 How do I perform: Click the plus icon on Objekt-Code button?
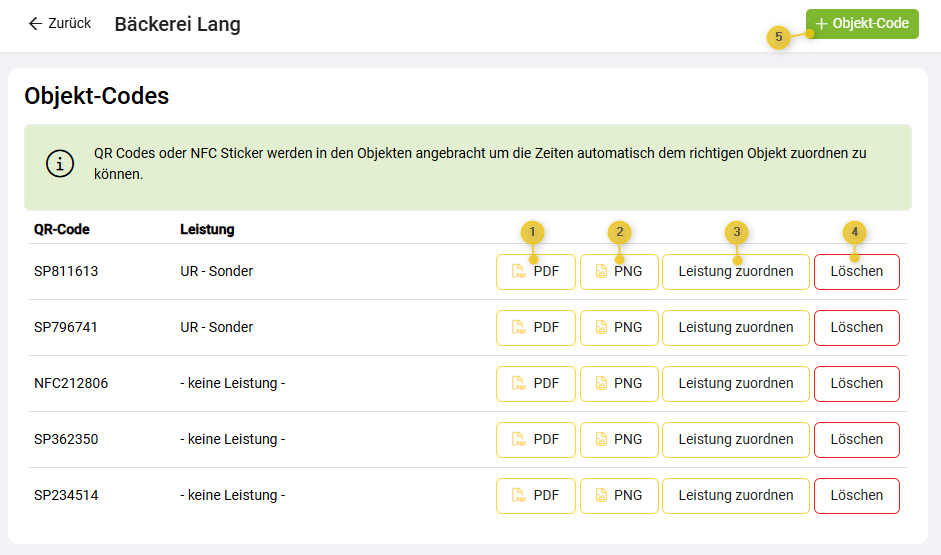point(822,24)
